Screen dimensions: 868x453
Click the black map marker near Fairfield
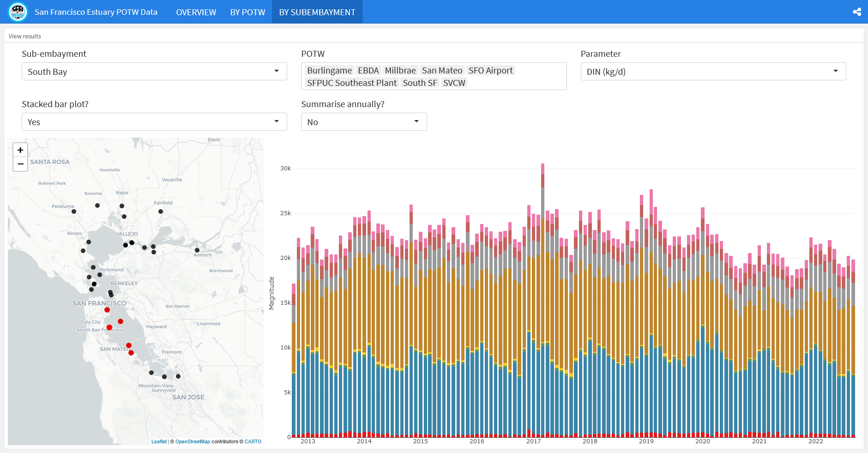coord(161,211)
